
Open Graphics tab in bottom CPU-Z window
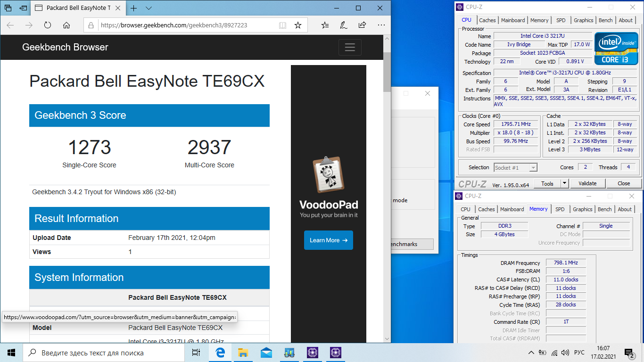[x=582, y=209]
